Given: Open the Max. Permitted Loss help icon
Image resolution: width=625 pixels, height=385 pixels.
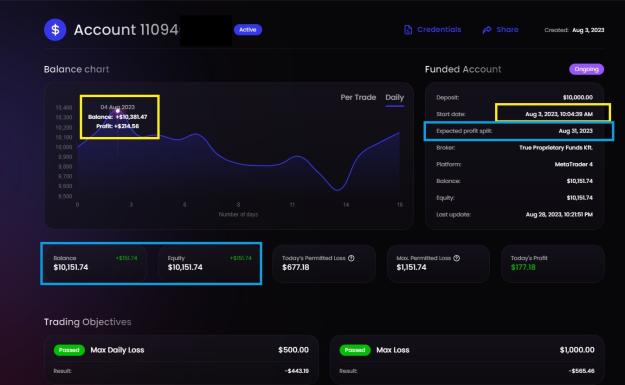Looking at the screenshot, I should coord(457,258).
